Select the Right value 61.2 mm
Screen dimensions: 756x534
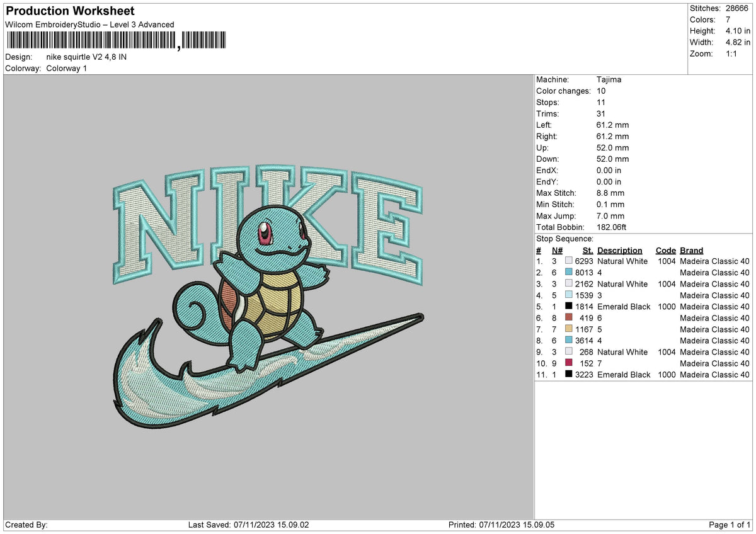coord(612,136)
